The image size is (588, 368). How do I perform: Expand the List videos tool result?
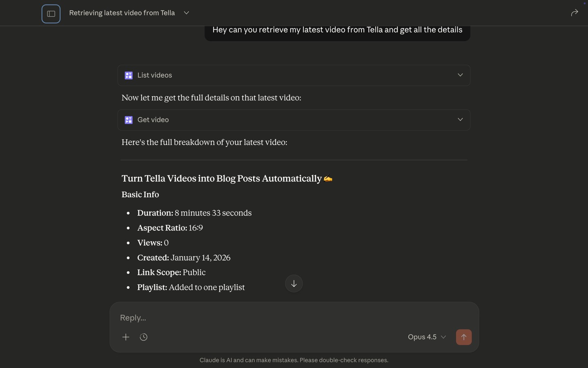click(460, 75)
